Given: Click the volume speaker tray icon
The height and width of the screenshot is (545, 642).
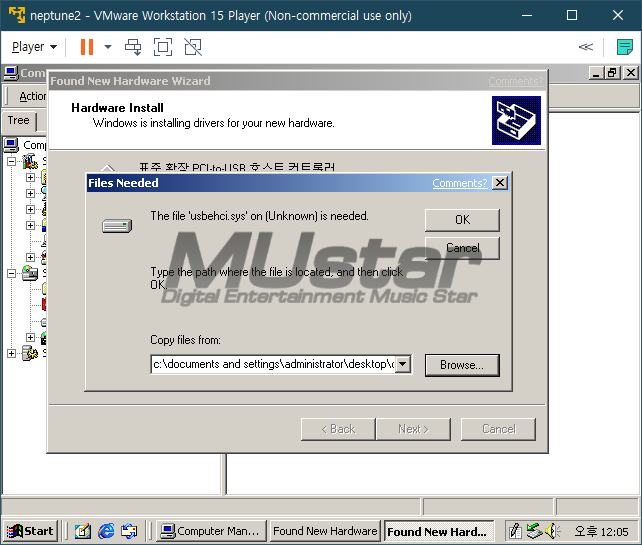Looking at the screenshot, I should (x=552, y=531).
